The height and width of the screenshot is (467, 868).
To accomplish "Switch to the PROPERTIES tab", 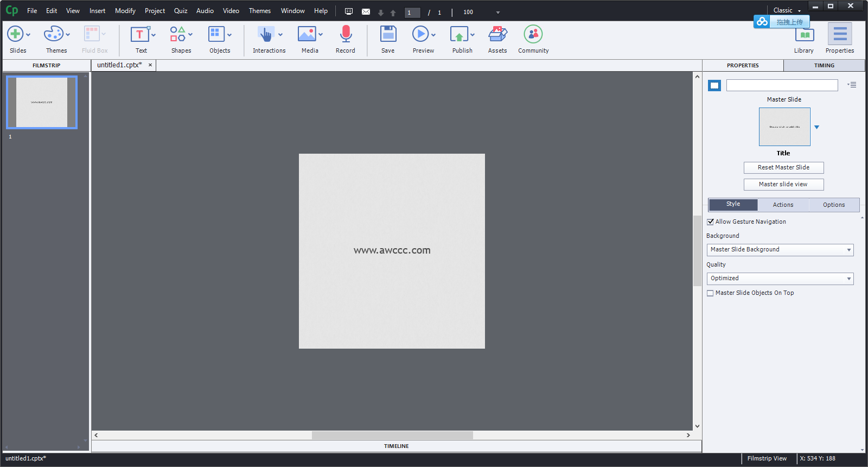I will pyautogui.click(x=743, y=65).
